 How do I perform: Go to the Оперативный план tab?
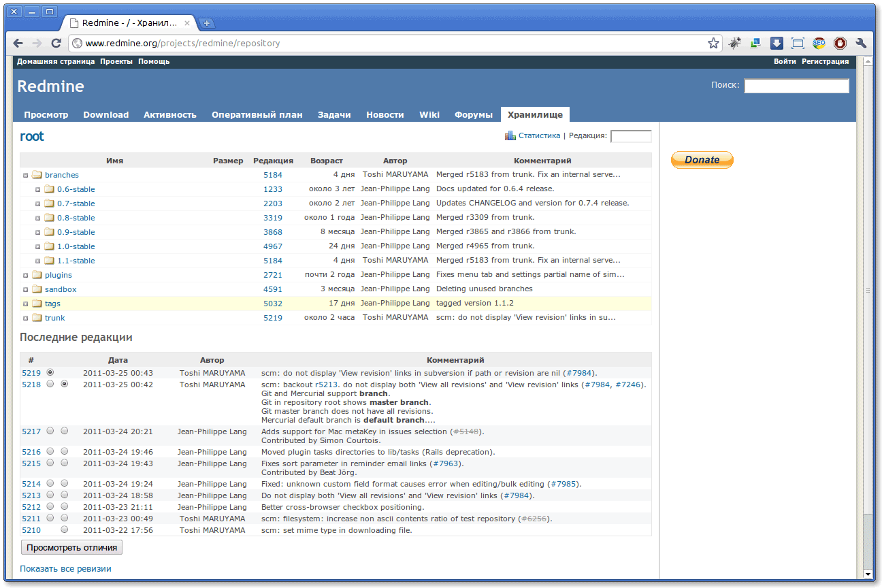point(257,114)
